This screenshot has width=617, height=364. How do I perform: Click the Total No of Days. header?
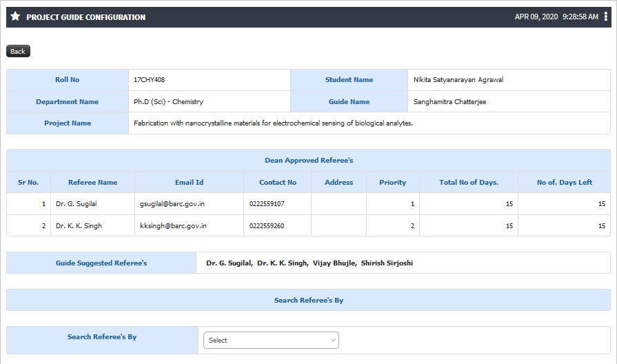pos(469,182)
